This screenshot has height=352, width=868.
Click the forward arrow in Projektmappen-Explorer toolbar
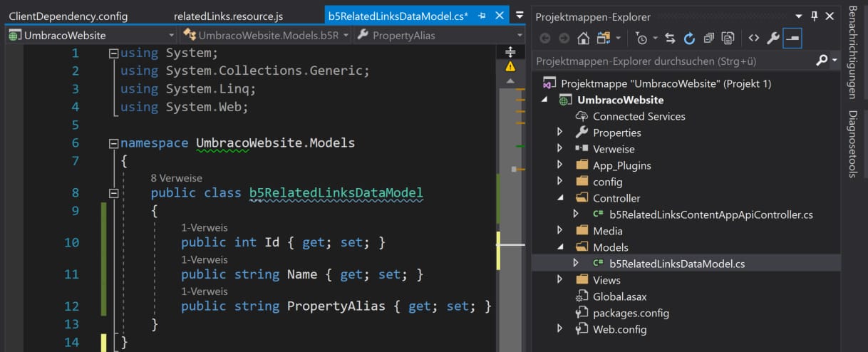(x=564, y=38)
